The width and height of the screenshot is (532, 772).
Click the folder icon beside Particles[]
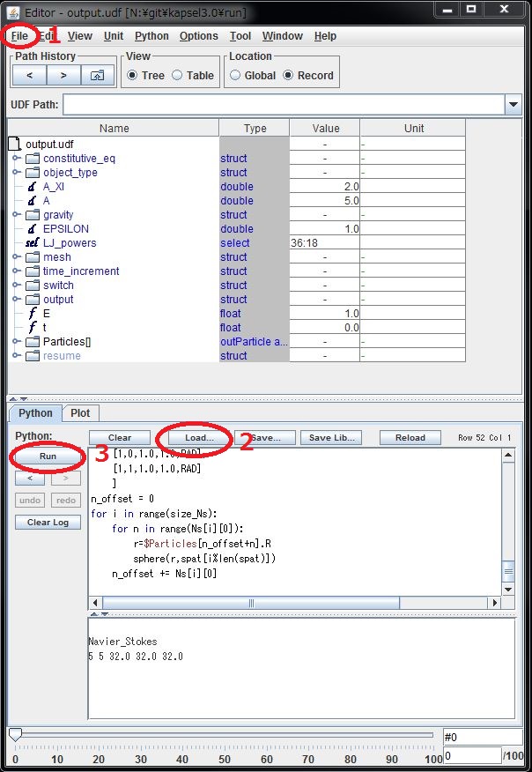[33, 342]
